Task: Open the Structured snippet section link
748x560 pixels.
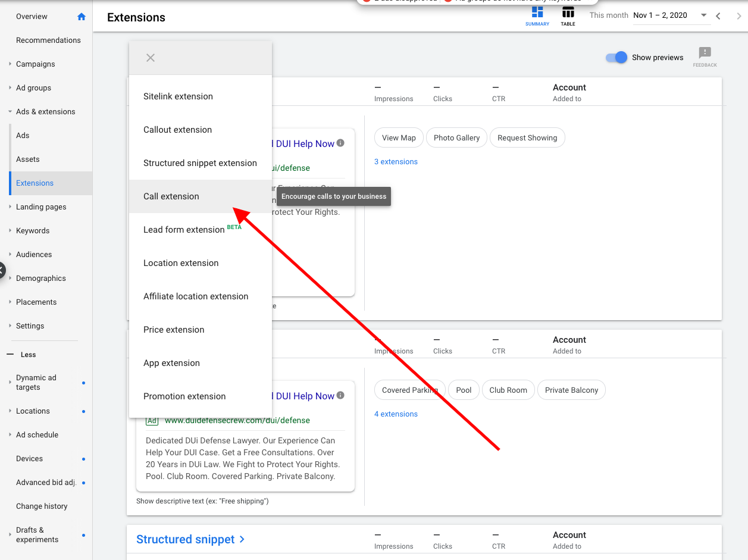Action: click(190, 539)
